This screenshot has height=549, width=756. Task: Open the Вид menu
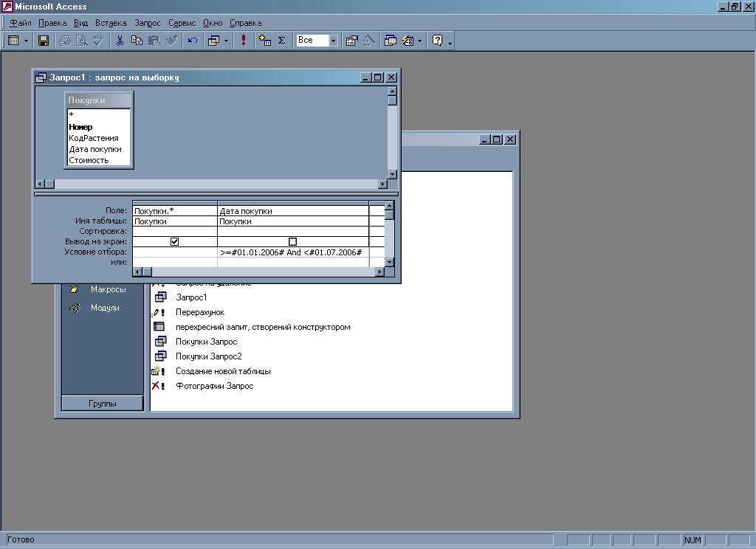80,23
